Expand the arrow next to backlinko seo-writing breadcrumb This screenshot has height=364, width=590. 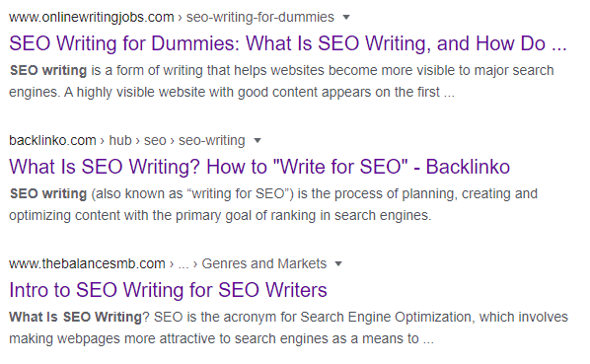click(x=258, y=141)
